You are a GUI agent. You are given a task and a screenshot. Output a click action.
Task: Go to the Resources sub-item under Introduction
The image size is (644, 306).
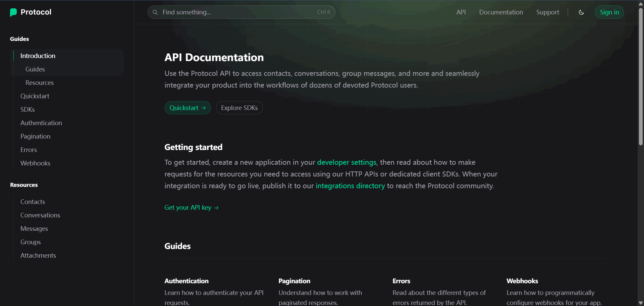40,83
